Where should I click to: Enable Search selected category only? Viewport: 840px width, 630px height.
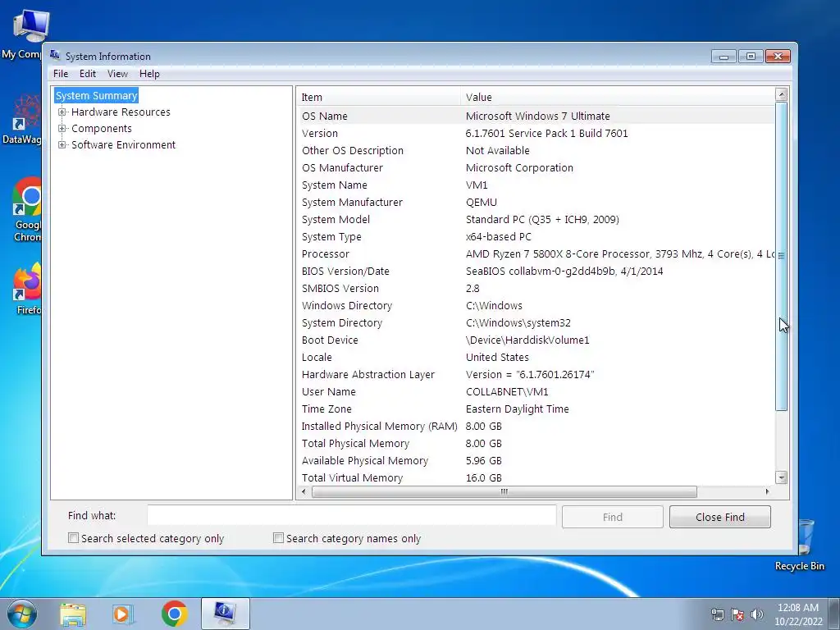pyautogui.click(x=73, y=538)
